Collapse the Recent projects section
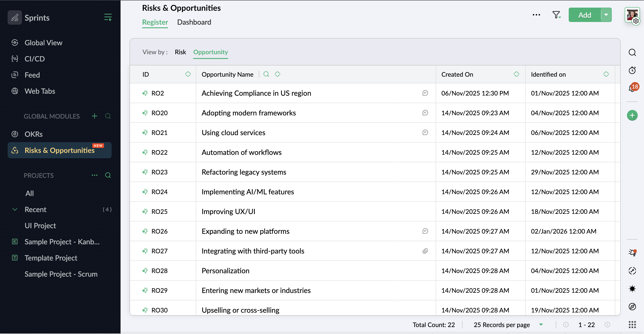 tap(15, 210)
